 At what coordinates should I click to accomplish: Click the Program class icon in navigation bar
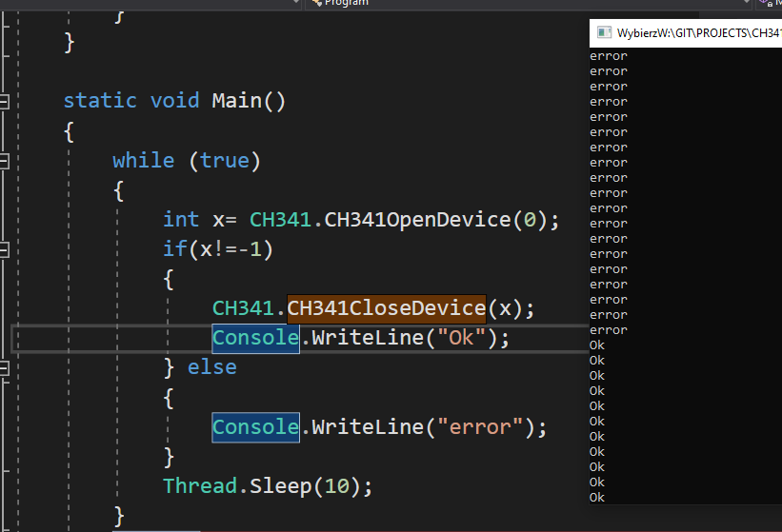(x=316, y=3)
